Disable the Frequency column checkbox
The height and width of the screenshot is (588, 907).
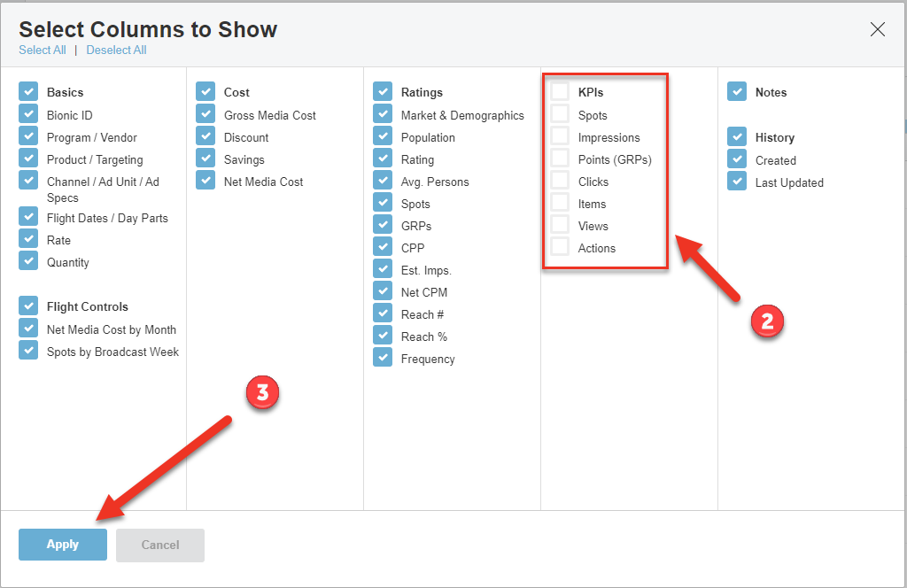click(383, 359)
